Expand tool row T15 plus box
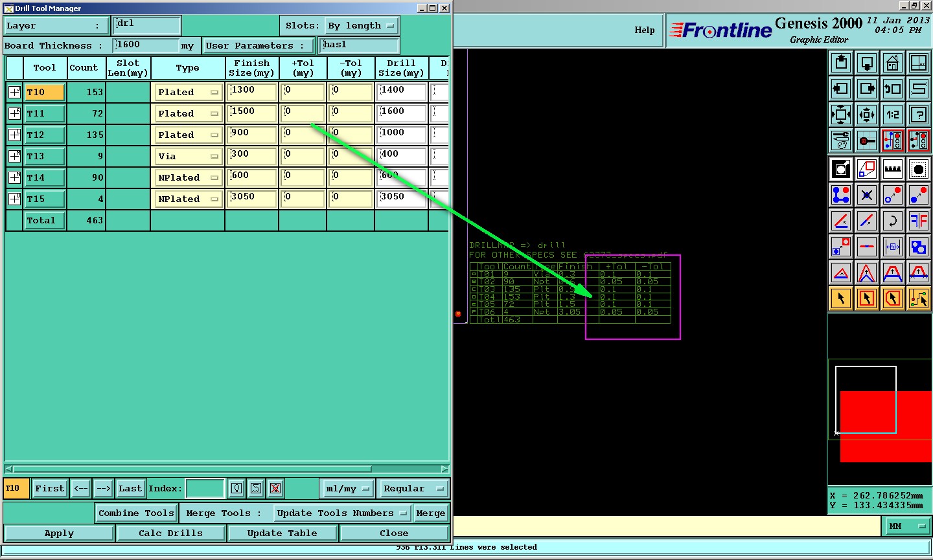933x560 pixels. (x=14, y=199)
